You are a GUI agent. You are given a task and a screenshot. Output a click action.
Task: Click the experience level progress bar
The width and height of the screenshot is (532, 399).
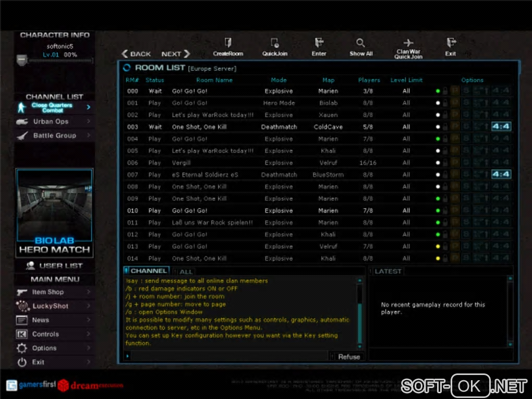point(59,61)
